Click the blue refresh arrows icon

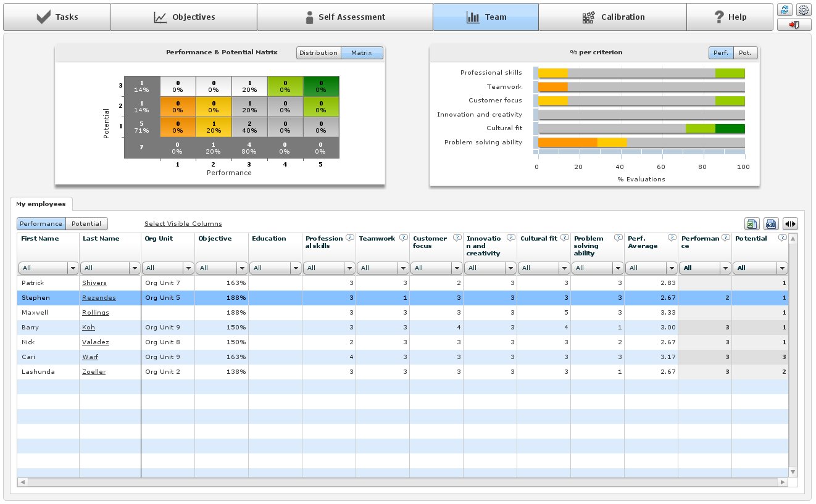[785, 10]
